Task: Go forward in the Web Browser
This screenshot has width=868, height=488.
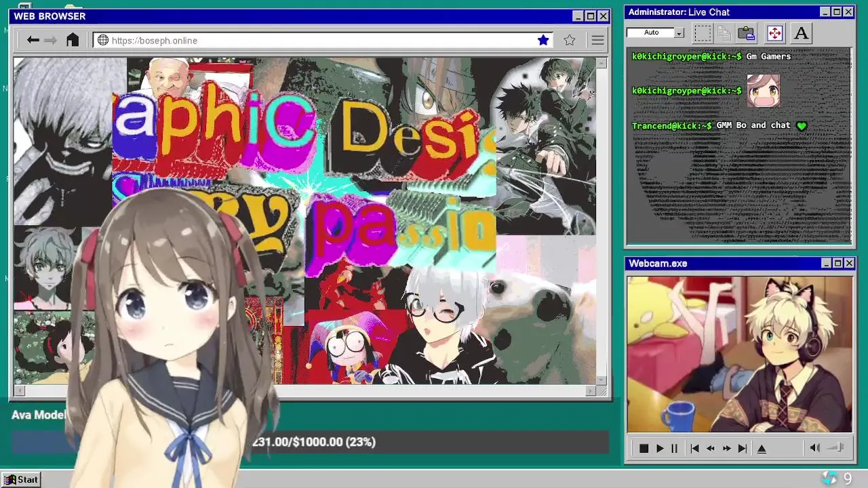Action: point(50,40)
